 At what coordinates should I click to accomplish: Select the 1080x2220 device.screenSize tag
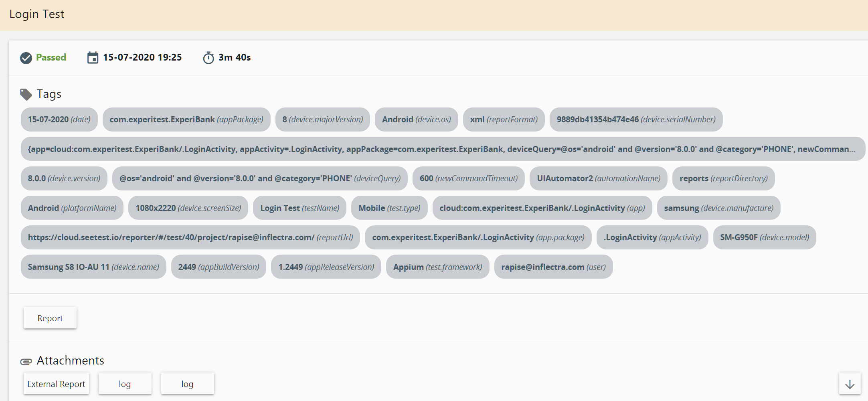click(x=188, y=208)
